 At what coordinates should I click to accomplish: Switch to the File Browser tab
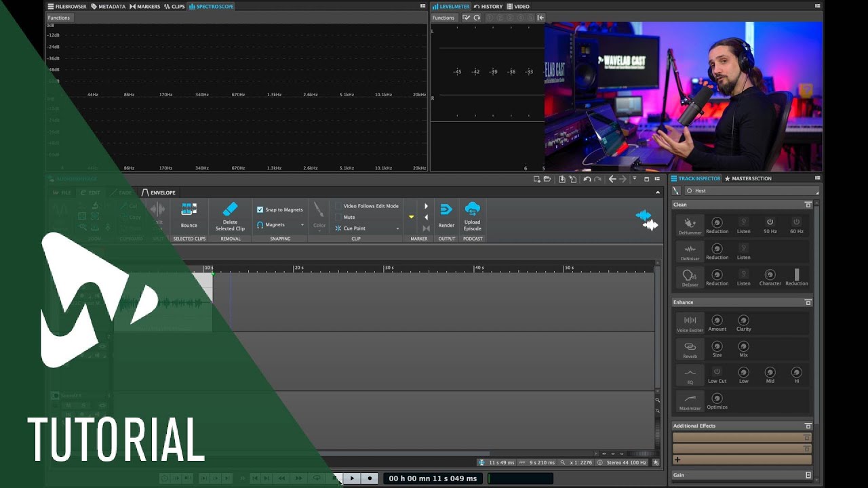click(67, 6)
